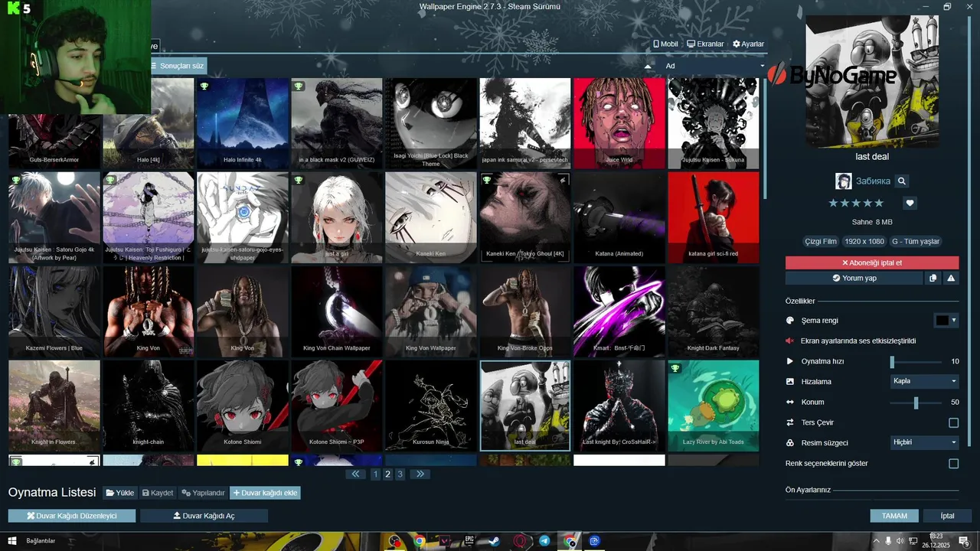
Task: Open Telegram from the taskbar
Action: [x=544, y=541]
